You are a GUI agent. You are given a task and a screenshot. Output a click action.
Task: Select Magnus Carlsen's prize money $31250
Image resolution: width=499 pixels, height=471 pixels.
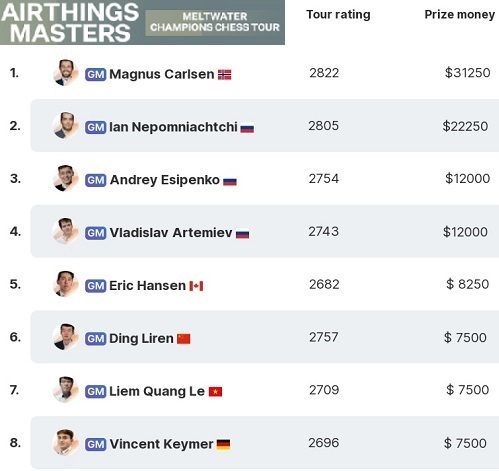[x=467, y=73]
